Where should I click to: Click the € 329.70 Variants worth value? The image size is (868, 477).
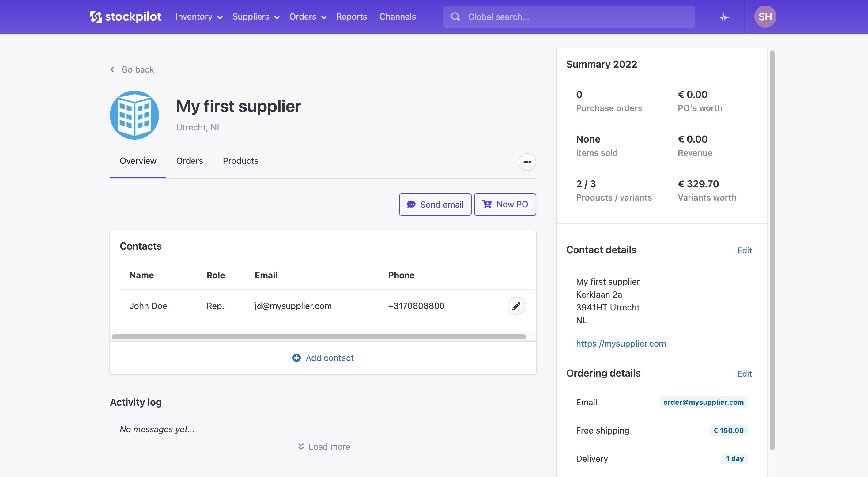[698, 184]
